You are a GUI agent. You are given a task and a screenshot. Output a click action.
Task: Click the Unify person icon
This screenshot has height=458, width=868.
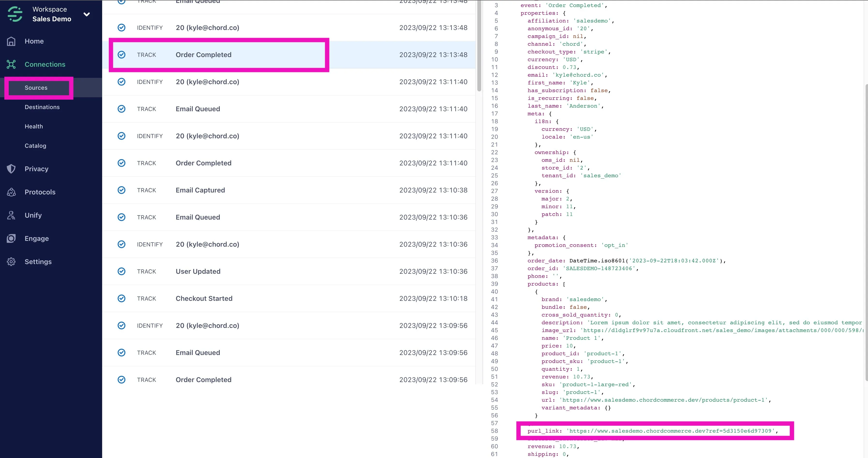[11, 215]
